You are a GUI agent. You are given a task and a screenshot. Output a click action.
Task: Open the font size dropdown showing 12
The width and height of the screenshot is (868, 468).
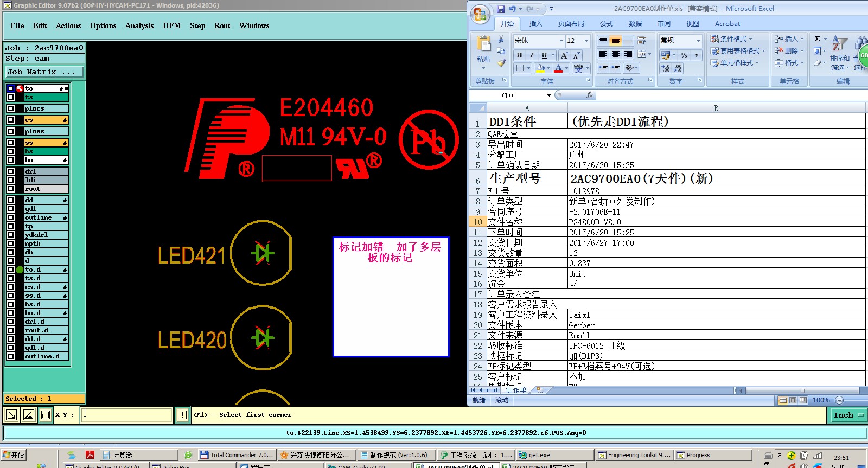[586, 41]
